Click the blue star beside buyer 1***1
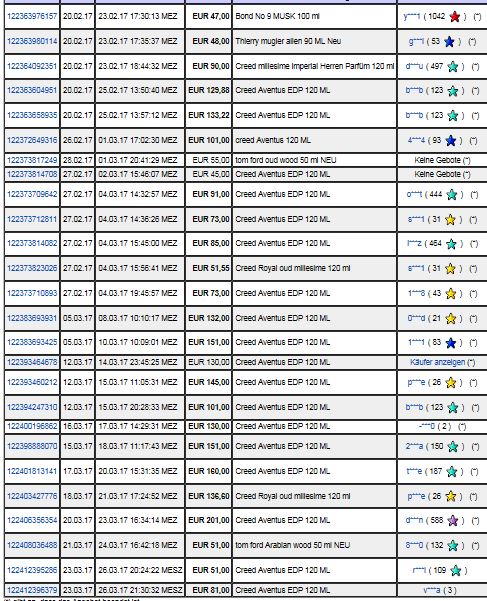This screenshot has width=487, height=601. [x=451, y=343]
